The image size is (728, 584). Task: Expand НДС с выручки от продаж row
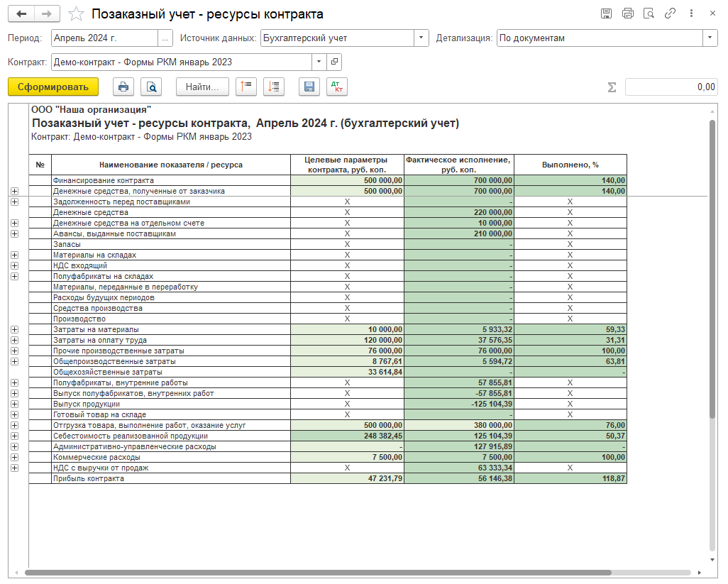pyautogui.click(x=14, y=468)
